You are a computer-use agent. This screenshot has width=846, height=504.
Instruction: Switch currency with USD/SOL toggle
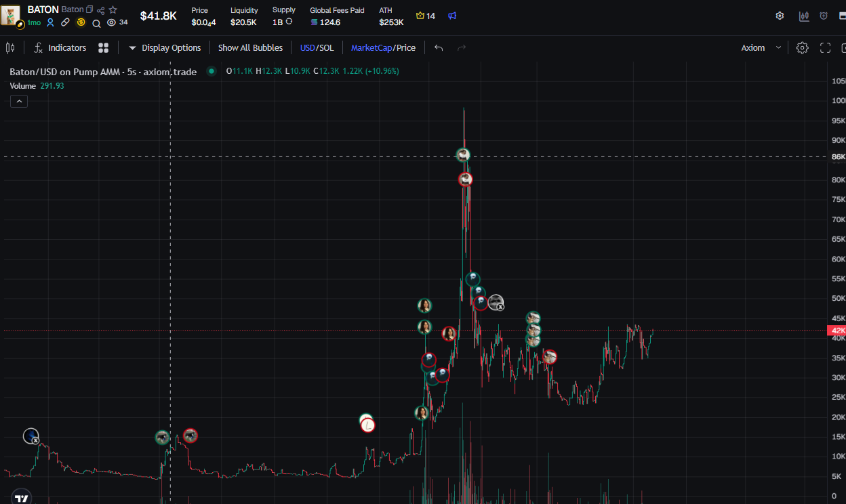(317, 47)
